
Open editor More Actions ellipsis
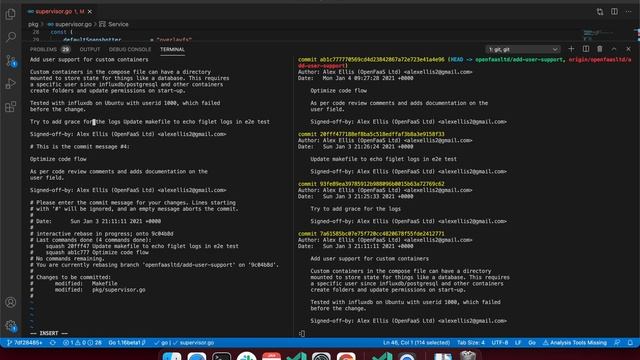pyautogui.click(x=629, y=12)
